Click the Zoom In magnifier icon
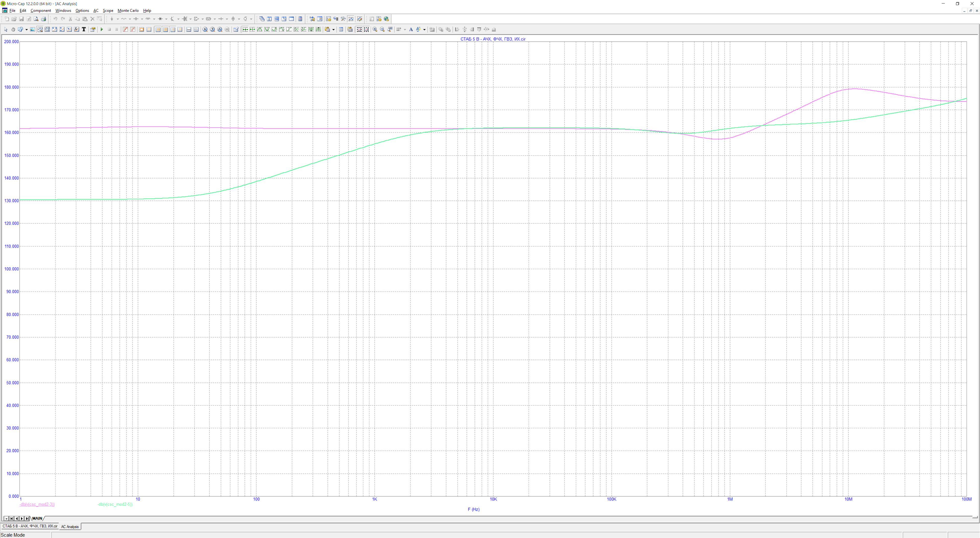 coord(375,29)
